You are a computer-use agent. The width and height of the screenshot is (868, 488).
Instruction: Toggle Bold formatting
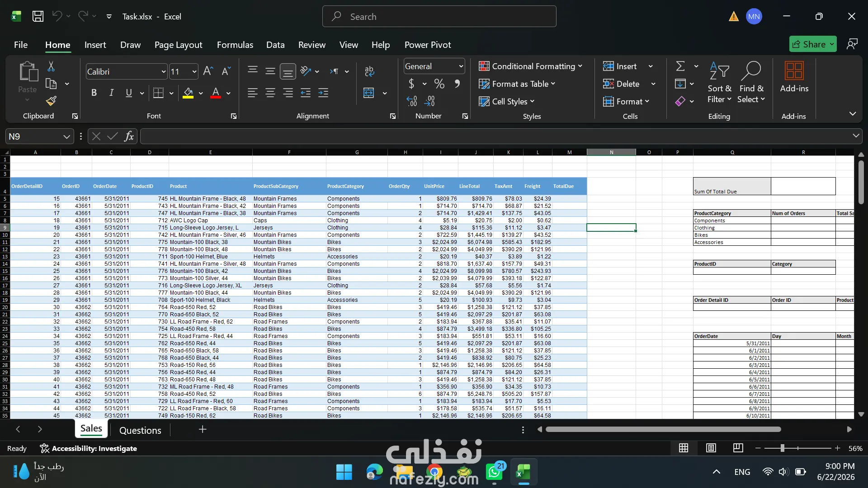click(x=94, y=93)
